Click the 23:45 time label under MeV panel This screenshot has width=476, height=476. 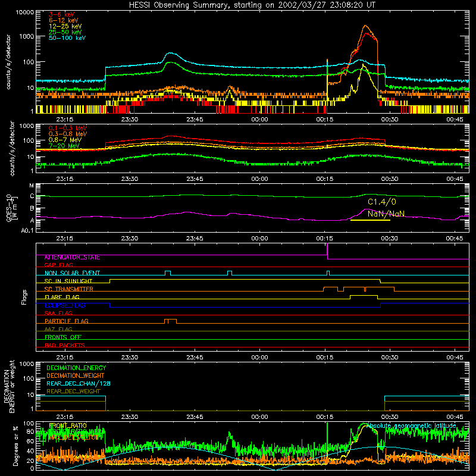195,179
